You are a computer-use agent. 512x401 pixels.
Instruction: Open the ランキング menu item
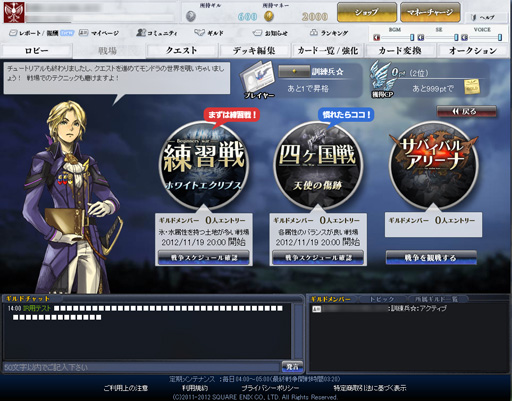click(x=329, y=33)
